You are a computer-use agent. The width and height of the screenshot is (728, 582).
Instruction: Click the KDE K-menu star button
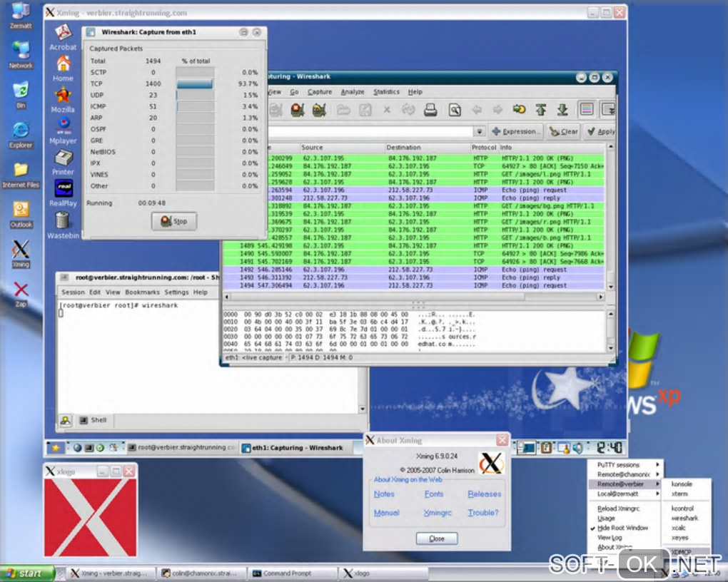tap(55, 448)
